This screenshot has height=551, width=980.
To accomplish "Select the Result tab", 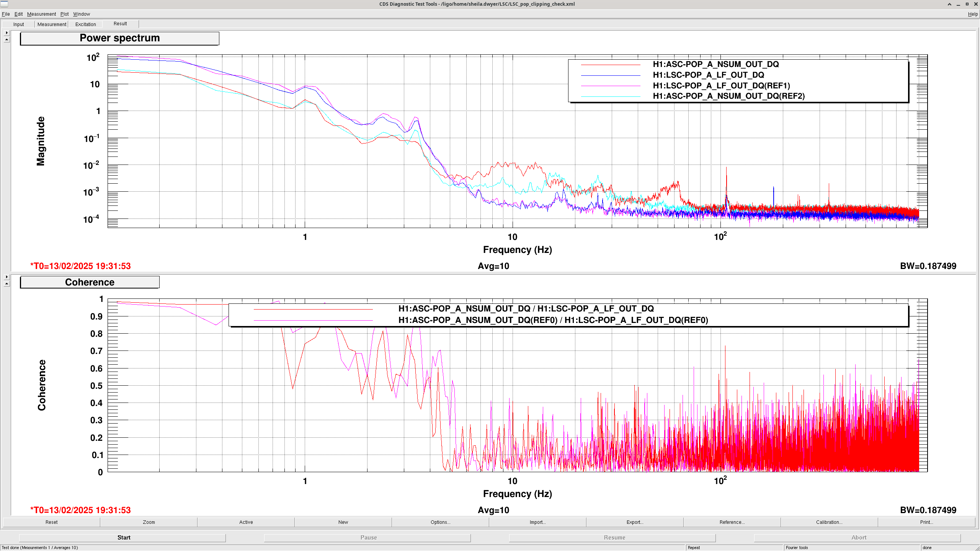I will click(120, 24).
